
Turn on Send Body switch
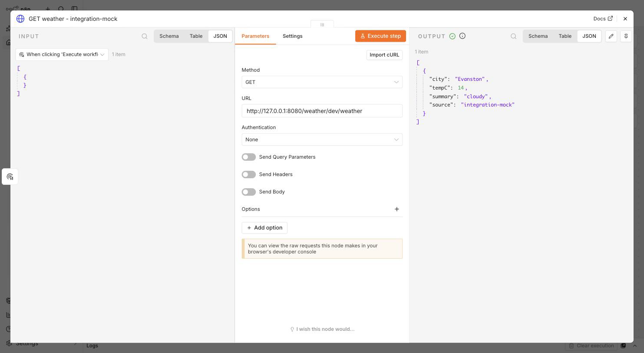coord(249,192)
